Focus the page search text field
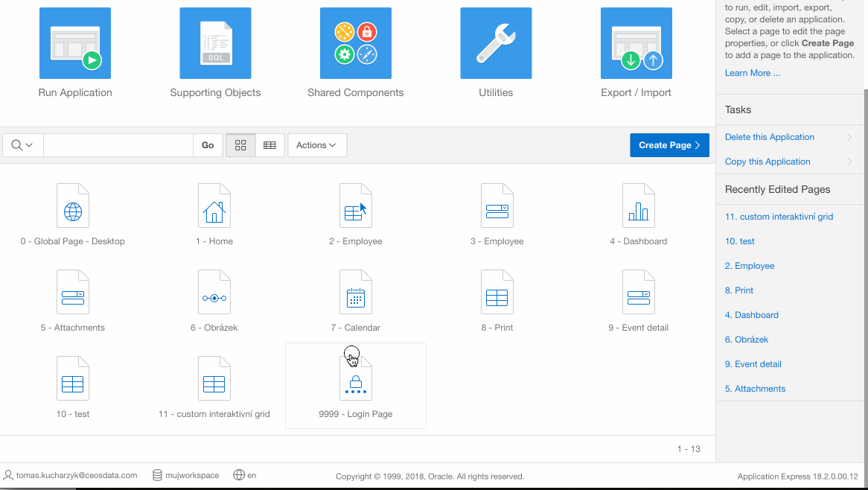The image size is (868, 490). click(118, 145)
